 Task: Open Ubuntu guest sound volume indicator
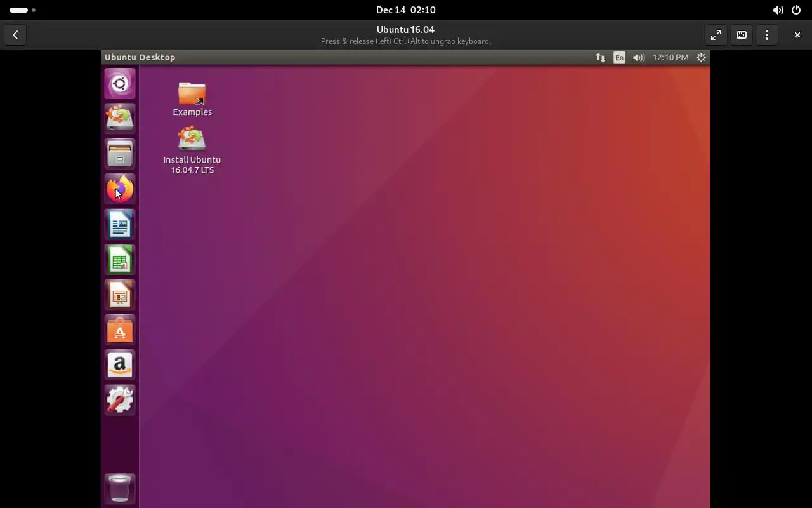[x=638, y=57]
